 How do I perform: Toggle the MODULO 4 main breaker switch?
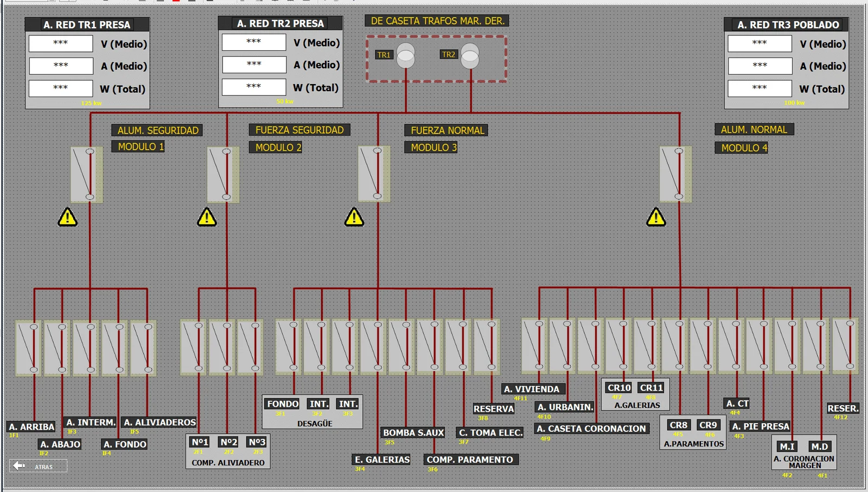pyautogui.click(x=675, y=174)
